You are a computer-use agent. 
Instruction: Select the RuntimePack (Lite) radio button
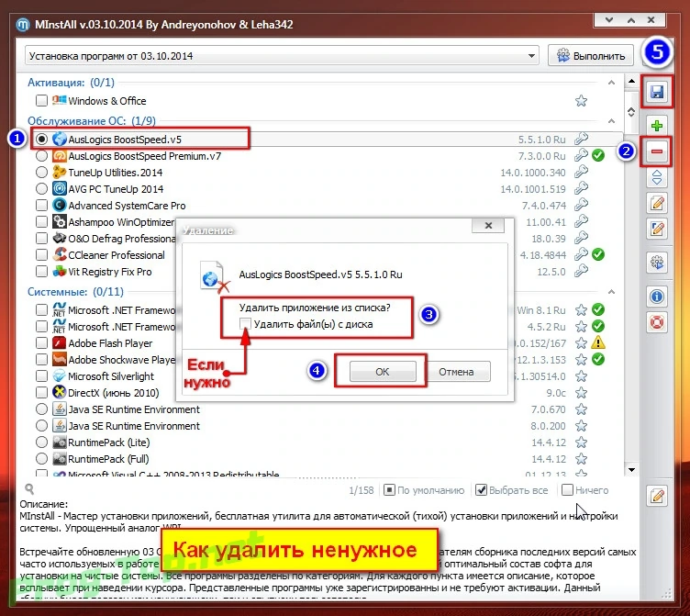pyautogui.click(x=41, y=442)
